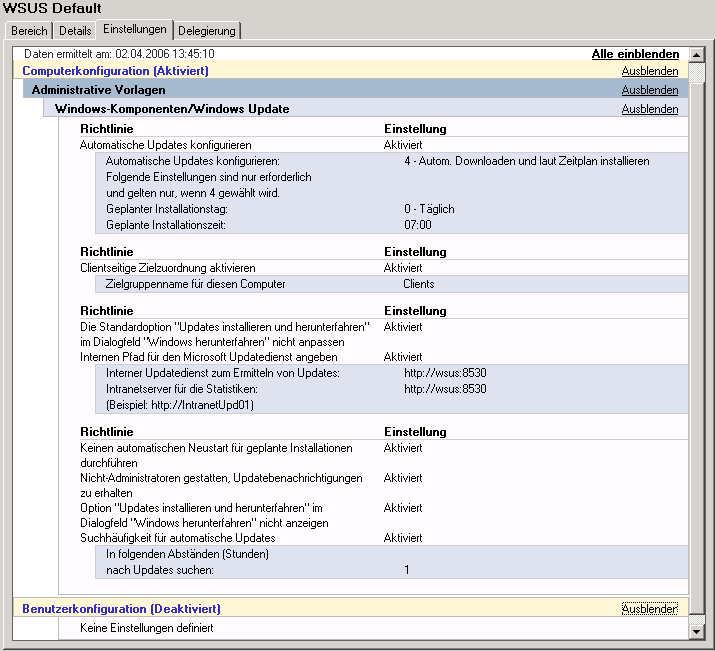The height and width of the screenshot is (651, 716).
Task: Select the Einstellungen tab
Action: tap(135, 29)
